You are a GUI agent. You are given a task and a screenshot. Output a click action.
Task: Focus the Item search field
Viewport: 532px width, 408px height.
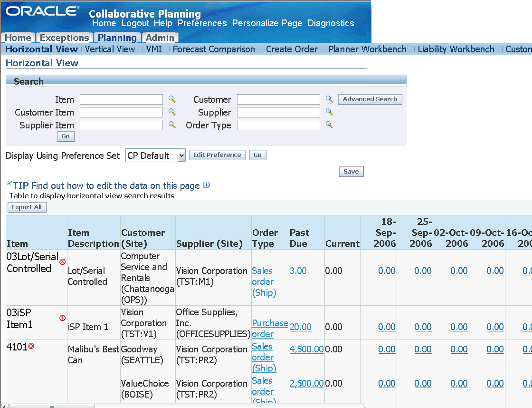pos(121,99)
